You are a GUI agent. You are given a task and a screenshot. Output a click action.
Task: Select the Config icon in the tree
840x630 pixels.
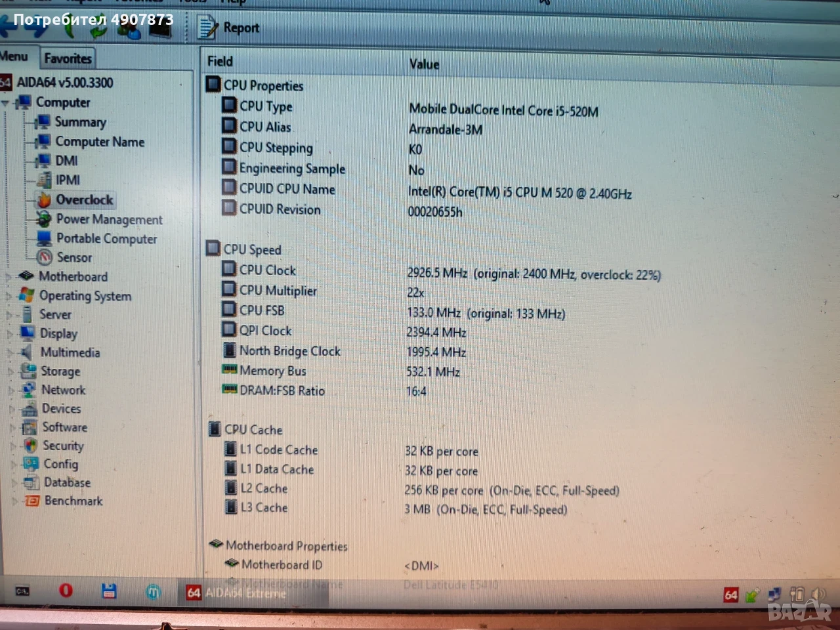[31, 464]
